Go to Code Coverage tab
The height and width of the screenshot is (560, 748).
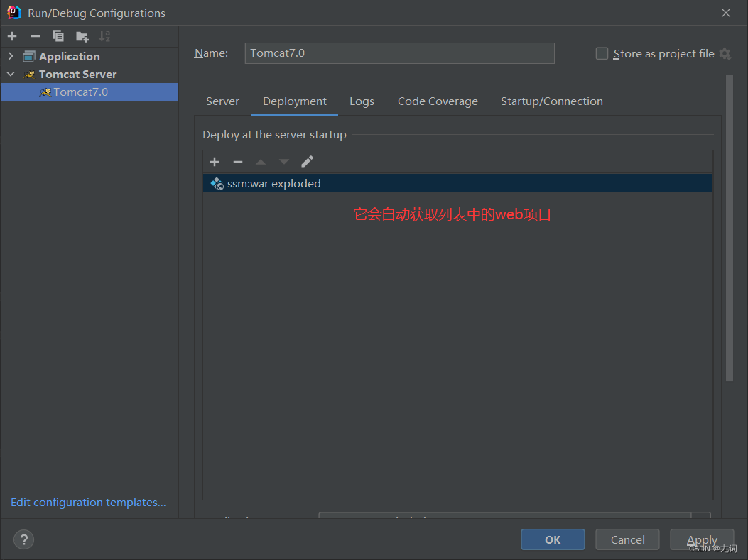tap(438, 101)
